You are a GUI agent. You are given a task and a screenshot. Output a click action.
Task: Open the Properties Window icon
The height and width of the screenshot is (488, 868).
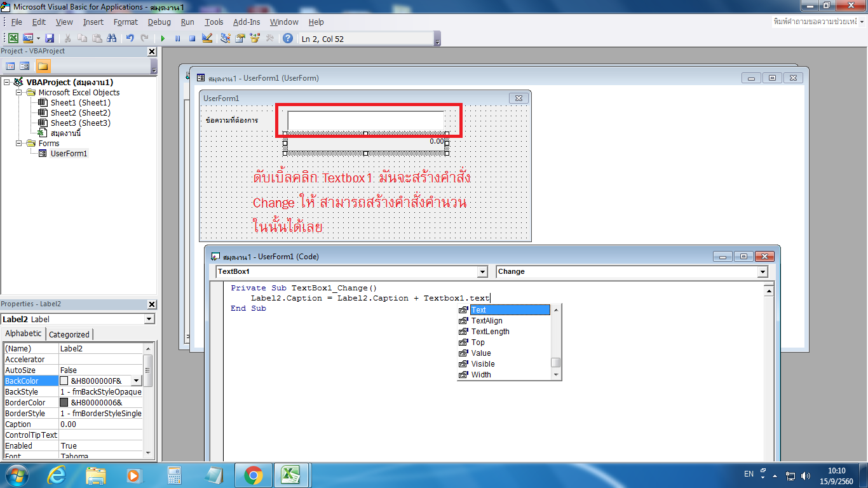point(240,39)
